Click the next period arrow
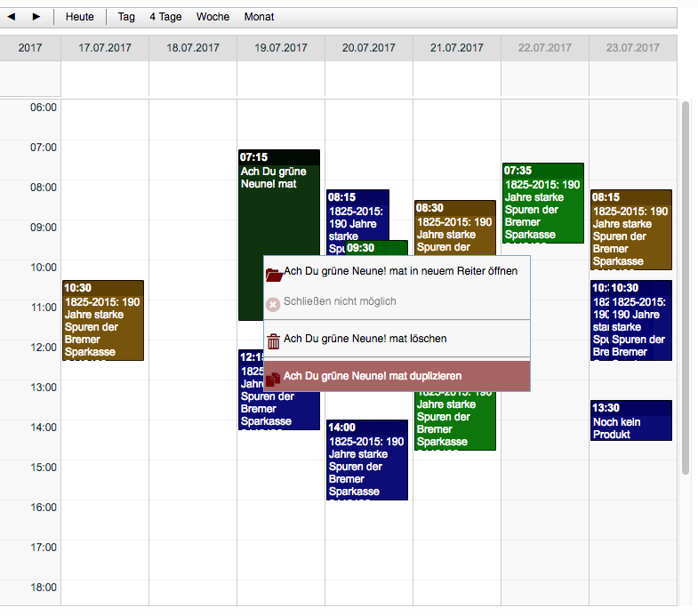This screenshot has width=698, height=616. point(36,17)
